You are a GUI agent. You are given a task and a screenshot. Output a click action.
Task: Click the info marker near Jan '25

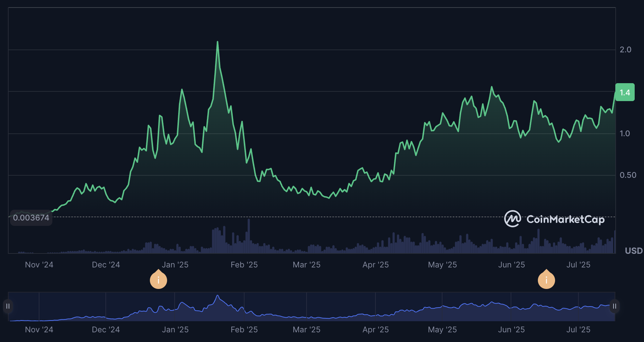pyautogui.click(x=158, y=280)
